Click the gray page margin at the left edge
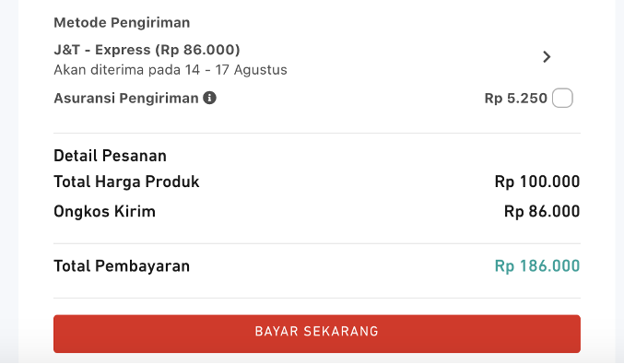 [8, 182]
